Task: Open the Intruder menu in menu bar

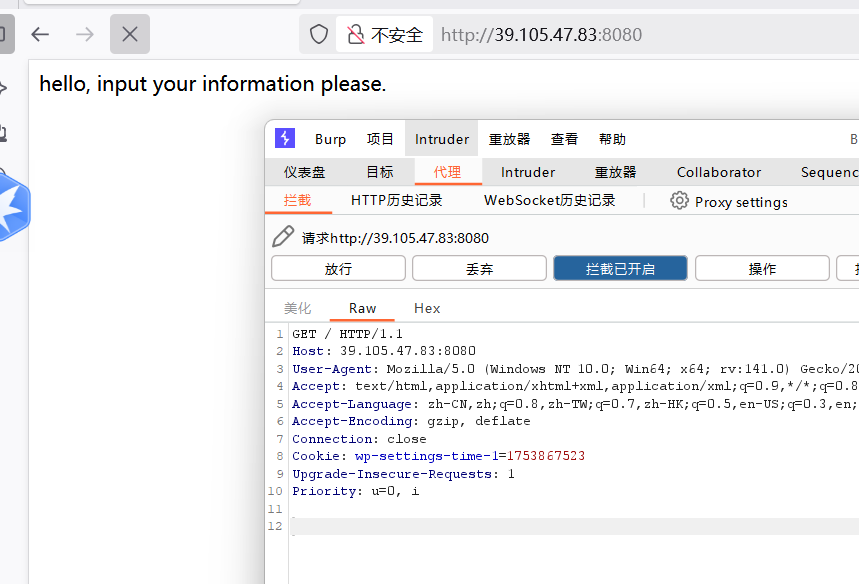Action: 442,139
